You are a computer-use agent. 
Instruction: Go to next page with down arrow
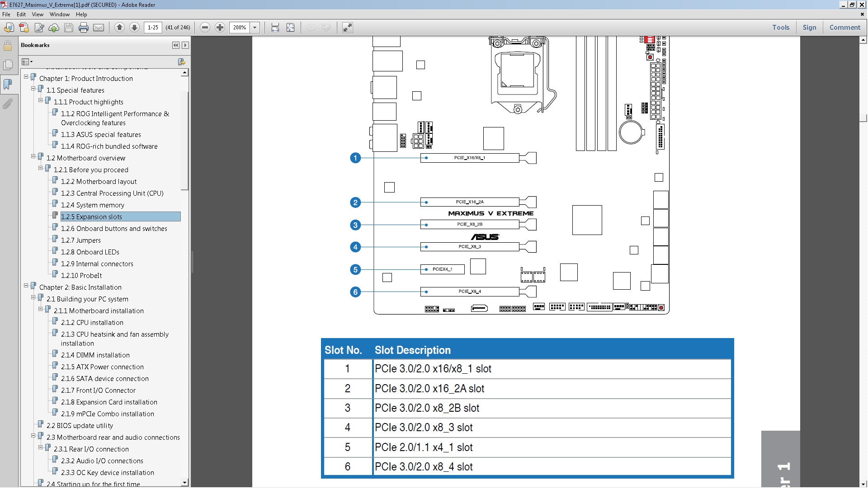135,28
